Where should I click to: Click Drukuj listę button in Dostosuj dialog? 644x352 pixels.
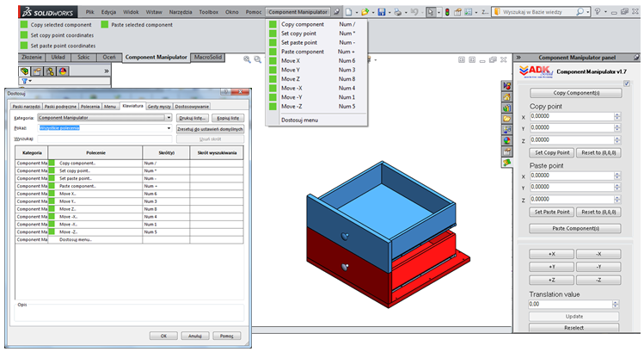pyautogui.click(x=193, y=118)
